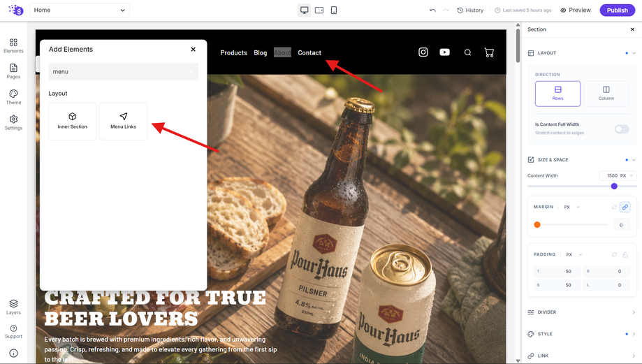
Task: Add the Inner Section element
Action: tap(73, 121)
